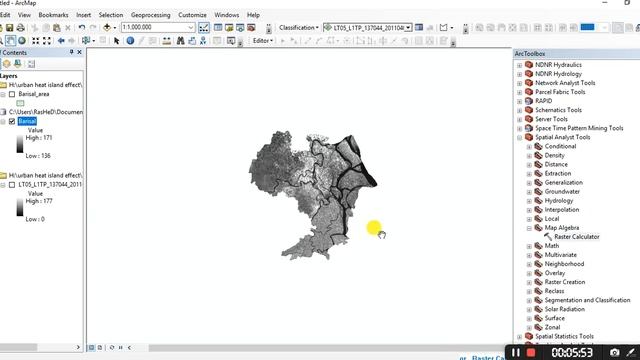The height and width of the screenshot is (360, 640).
Task: Toggle Barisal_area layer visibility checkbox
Action: [12, 94]
